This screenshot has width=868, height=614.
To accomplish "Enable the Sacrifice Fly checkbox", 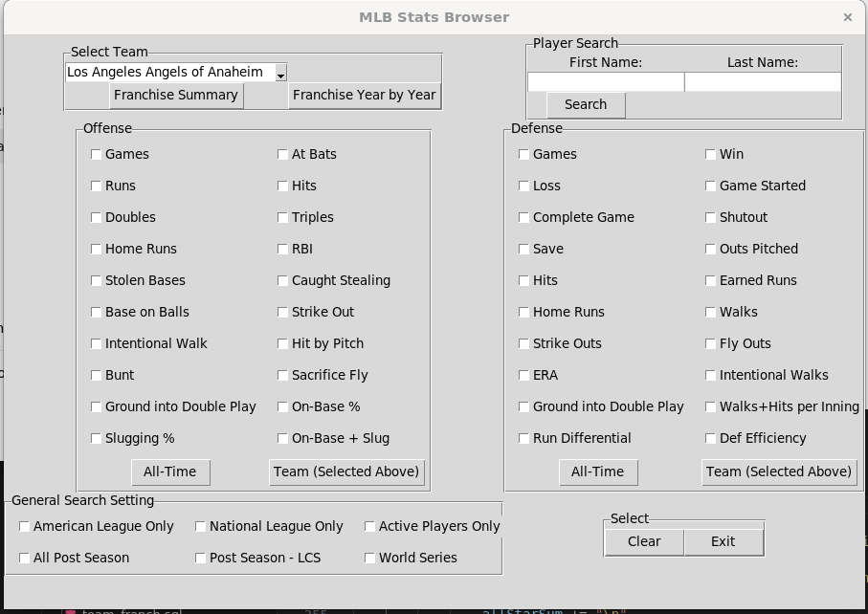I will [x=282, y=375].
